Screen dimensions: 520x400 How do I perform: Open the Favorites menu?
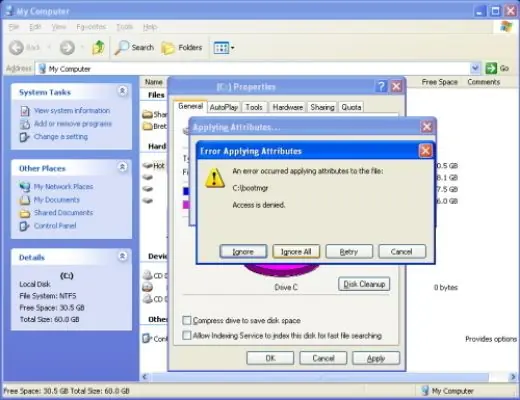click(91, 27)
